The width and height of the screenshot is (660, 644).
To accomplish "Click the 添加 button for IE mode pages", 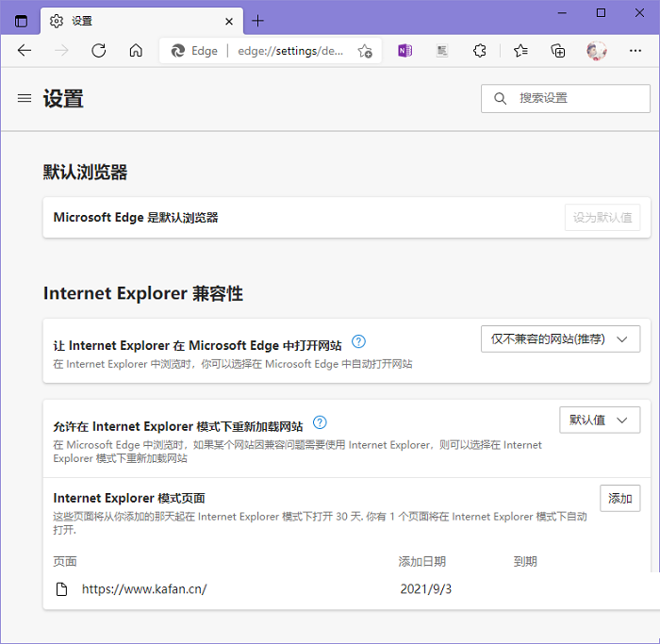I will click(x=619, y=499).
